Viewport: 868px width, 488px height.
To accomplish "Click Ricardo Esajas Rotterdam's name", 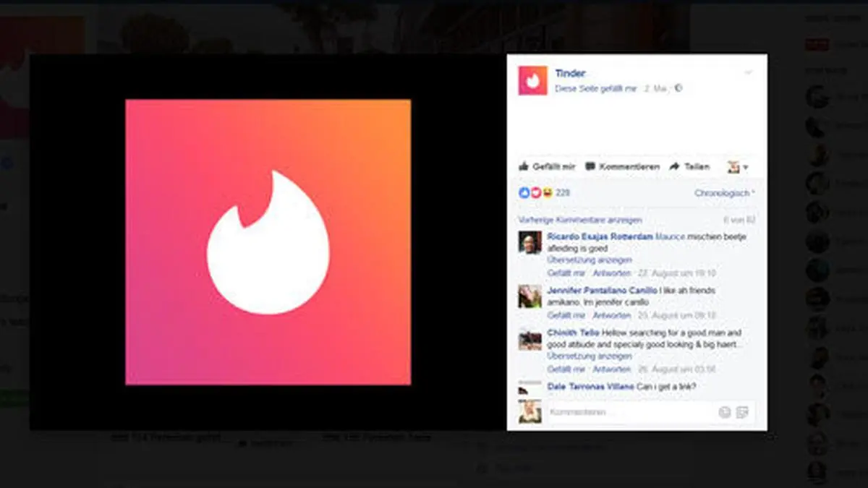I will click(600, 236).
